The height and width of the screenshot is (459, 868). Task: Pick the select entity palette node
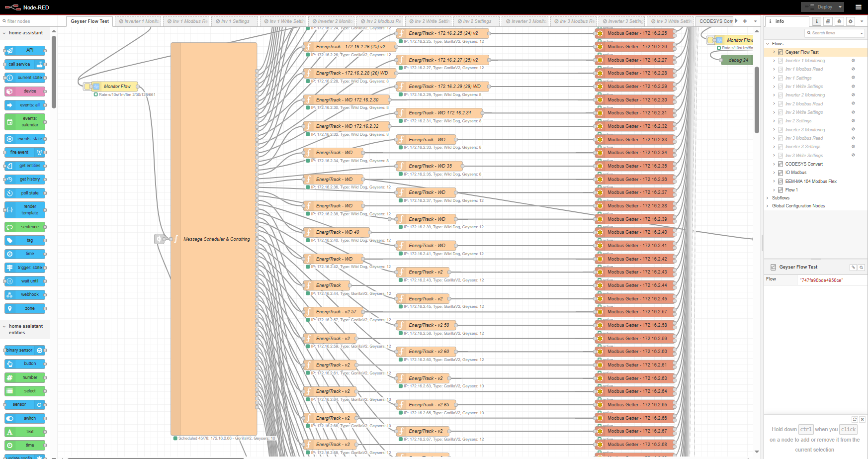25,391
